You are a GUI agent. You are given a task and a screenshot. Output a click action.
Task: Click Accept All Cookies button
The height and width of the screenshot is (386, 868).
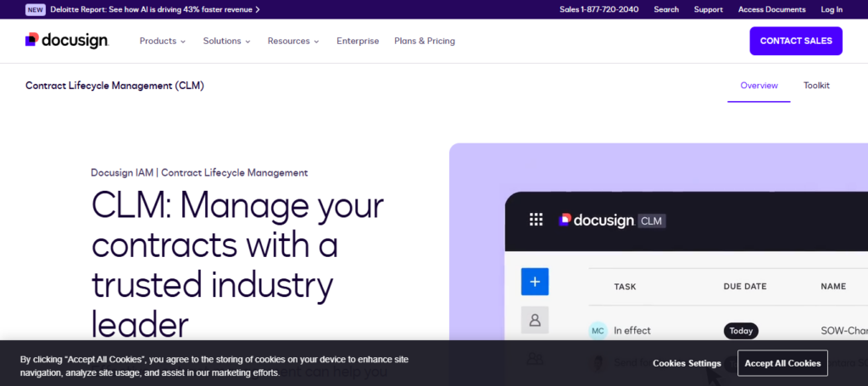(x=782, y=364)
